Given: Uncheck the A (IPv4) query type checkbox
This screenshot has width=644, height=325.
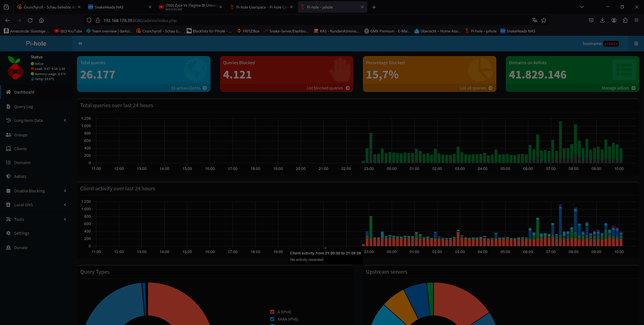Looking at the screenshot, I should [272, 312].
